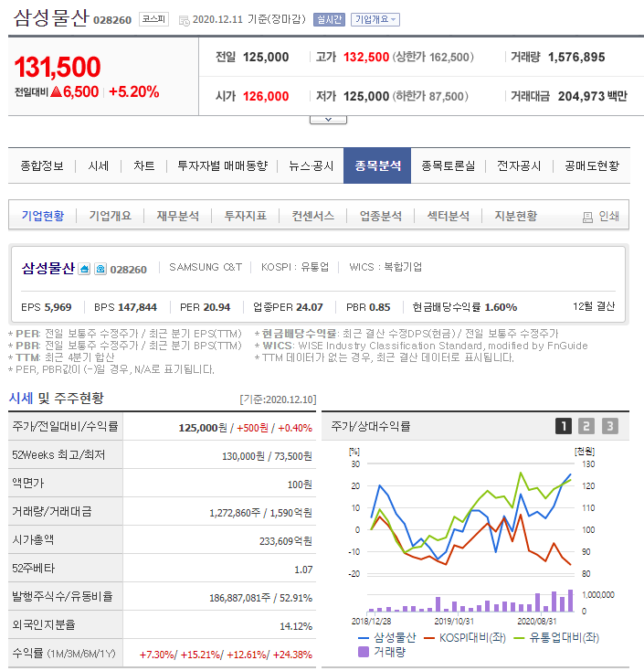Image resolution: width=644 pixels, height=671 pixels.
Task: Open the 종목토론실 tab
Action: coord(449,166)
